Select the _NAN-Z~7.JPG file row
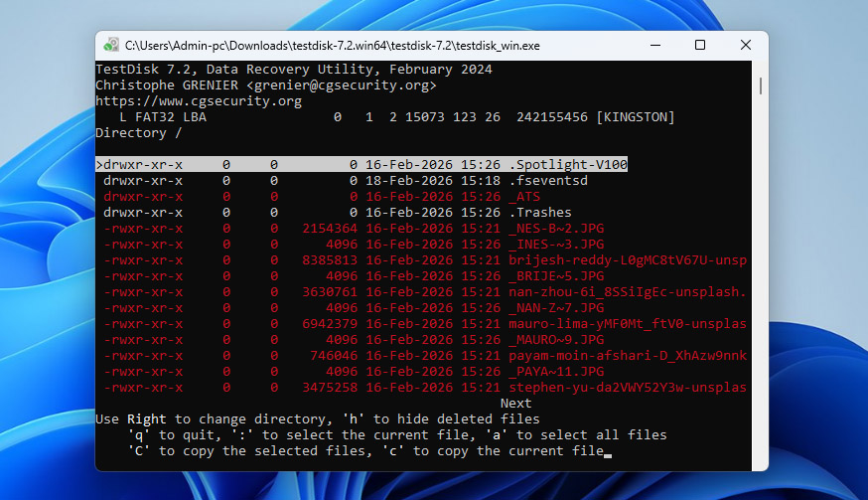The image size is (868, 500). coord(354,307)
